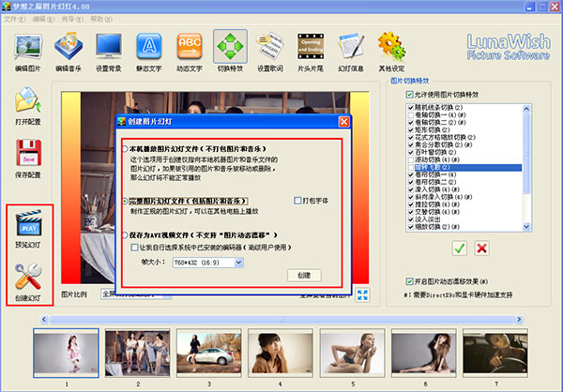Select thumbnail 4

coord(281,353)
